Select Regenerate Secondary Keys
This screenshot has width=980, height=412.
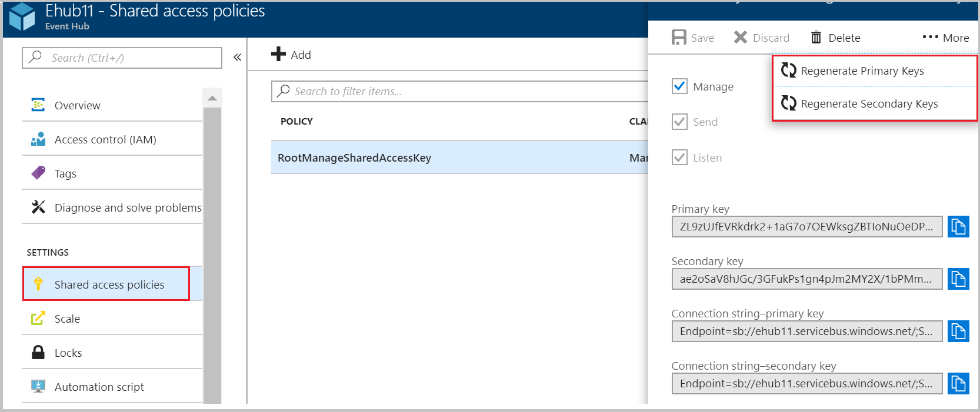tap(869, 104)
